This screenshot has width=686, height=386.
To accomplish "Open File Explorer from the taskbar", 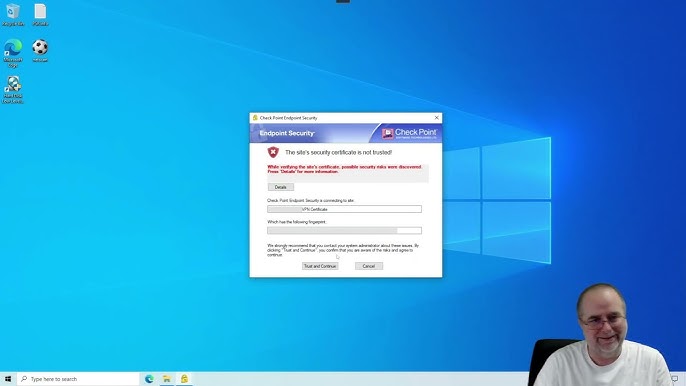I will pos(167,379).
